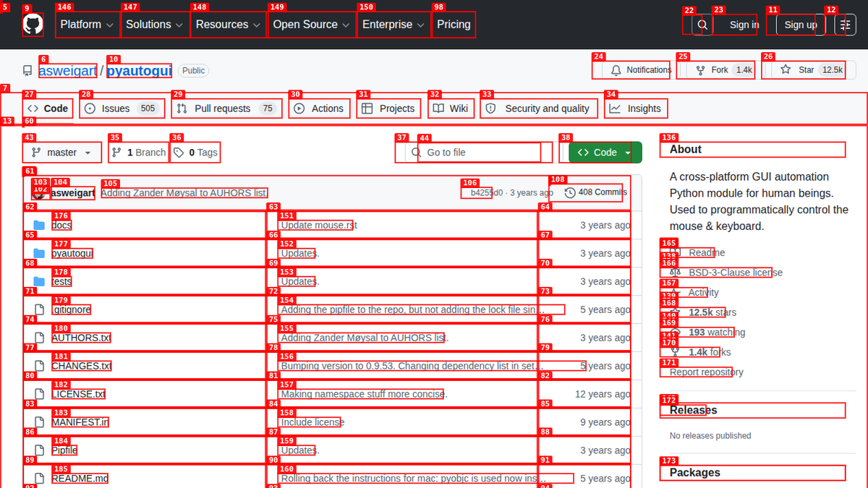View the 1.4k forks link
Screen dimensions: 868x488
[x=700, y=352]
